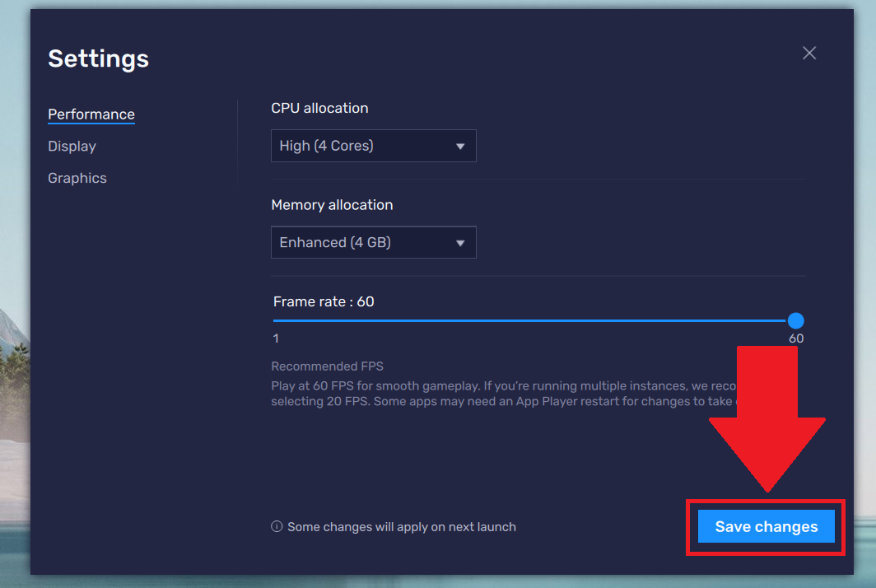This screenshot has height=588, width=876.
Task: Click the Settings heading
Action: (x=98, y=58)
